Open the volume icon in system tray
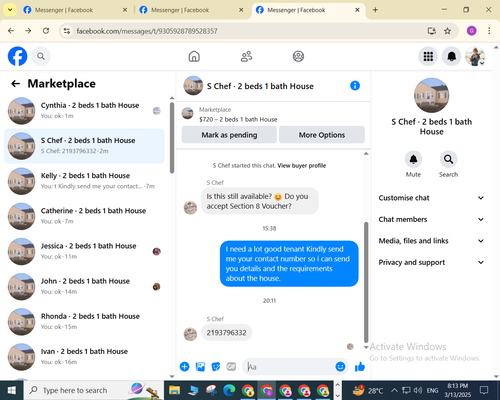 [418, 390]
